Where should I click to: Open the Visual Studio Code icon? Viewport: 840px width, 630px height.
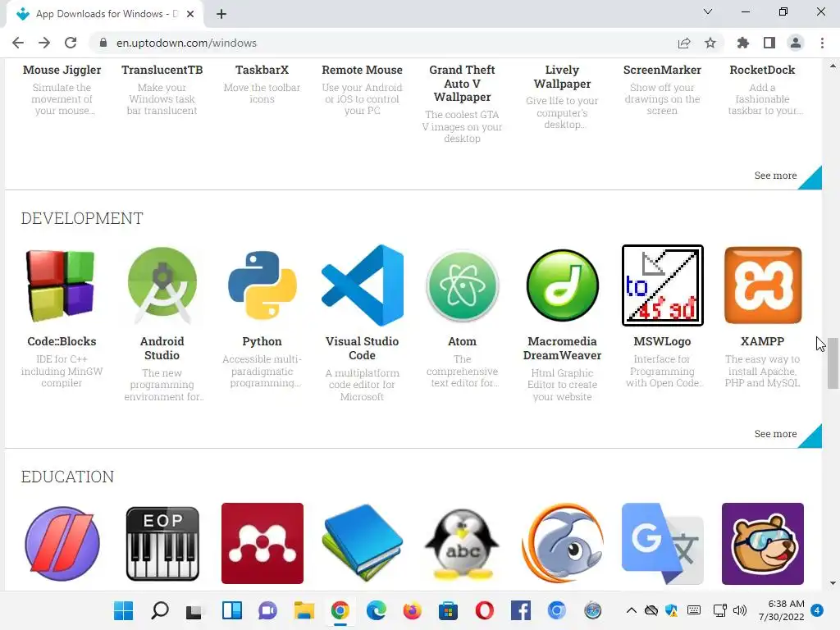point(362,285)
